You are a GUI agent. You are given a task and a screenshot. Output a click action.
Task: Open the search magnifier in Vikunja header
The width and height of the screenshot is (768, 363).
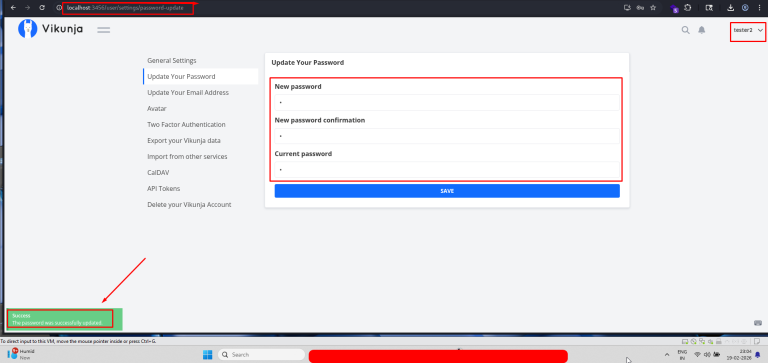(x=686, y=30)
